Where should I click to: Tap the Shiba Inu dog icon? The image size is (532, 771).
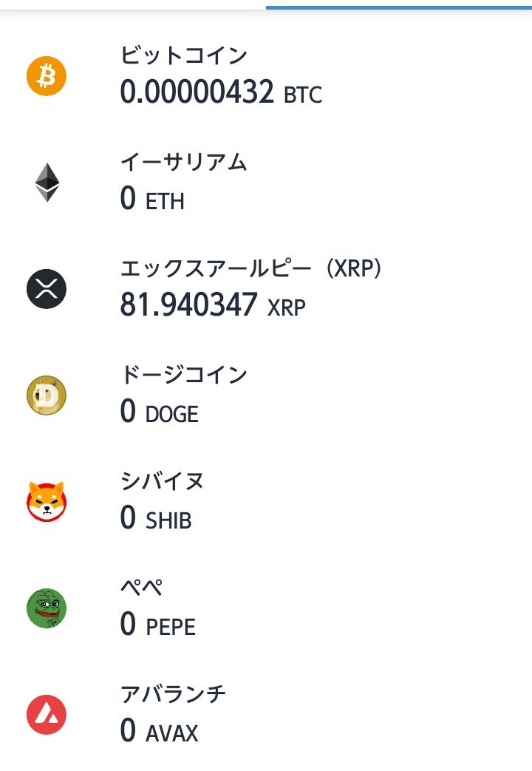[47, 501]
